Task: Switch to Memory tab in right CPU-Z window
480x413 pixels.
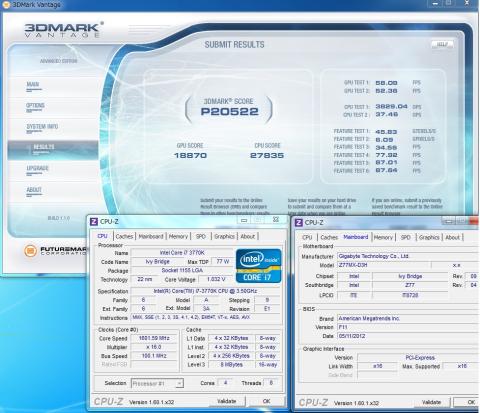Action: [x=383, y=237]
